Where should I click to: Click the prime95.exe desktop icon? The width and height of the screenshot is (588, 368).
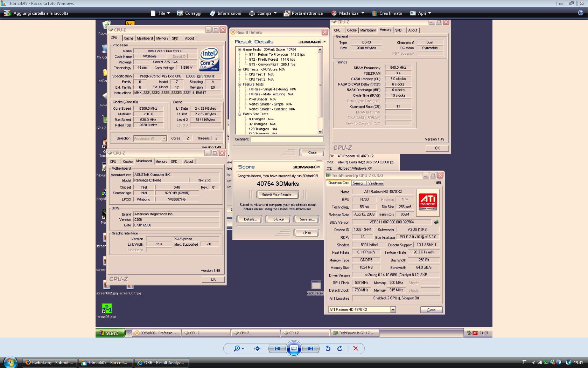[x=107, y=311]
